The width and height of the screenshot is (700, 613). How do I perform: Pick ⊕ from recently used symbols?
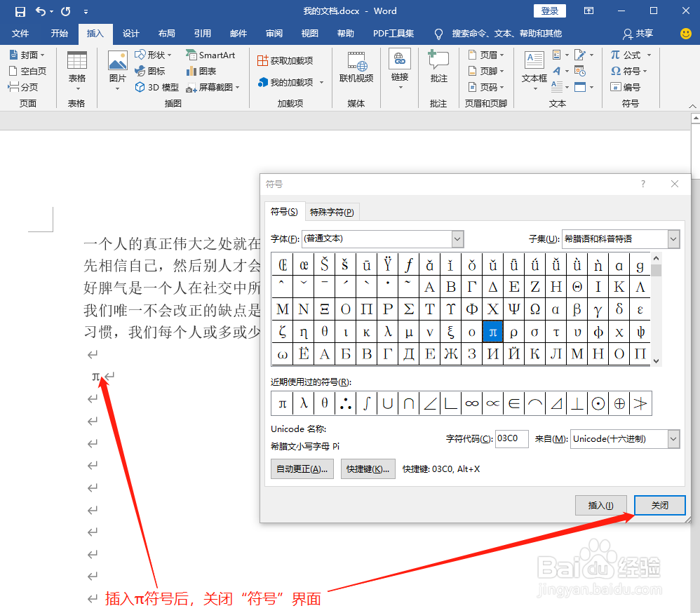point(619,403)
